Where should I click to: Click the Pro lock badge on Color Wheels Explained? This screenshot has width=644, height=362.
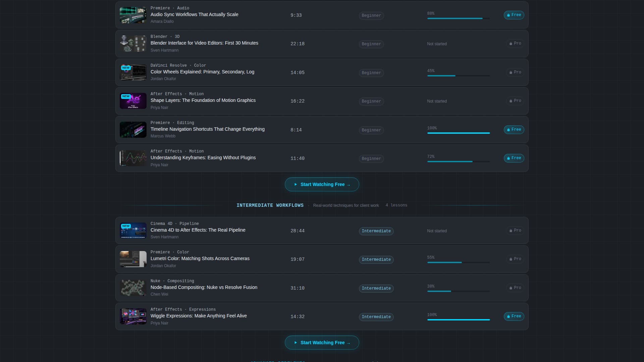pyautogui.click(x=515, y=72)
